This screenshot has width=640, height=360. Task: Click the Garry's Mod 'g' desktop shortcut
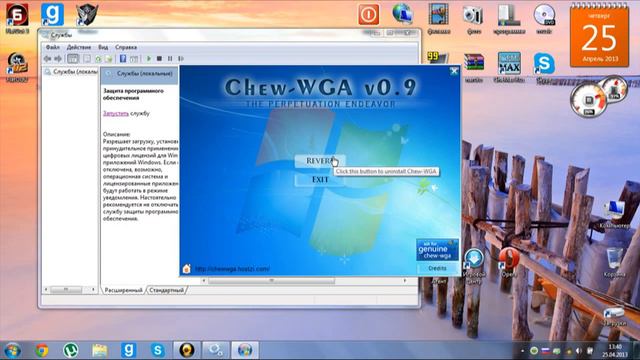[53, 15]
